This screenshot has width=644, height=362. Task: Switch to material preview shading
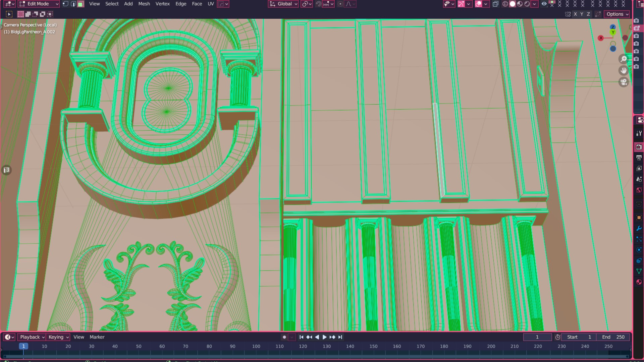[x=520, y=4]
